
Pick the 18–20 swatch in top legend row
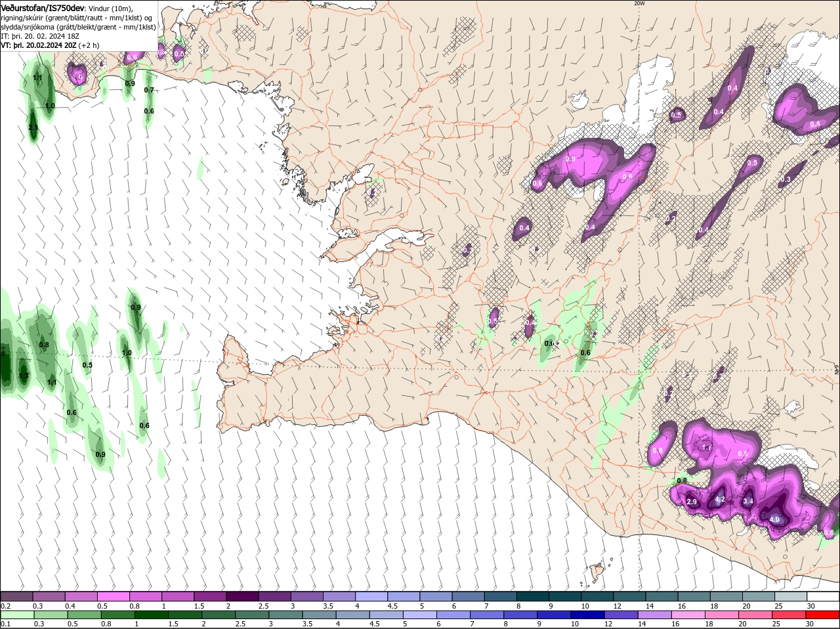point(726,596)
